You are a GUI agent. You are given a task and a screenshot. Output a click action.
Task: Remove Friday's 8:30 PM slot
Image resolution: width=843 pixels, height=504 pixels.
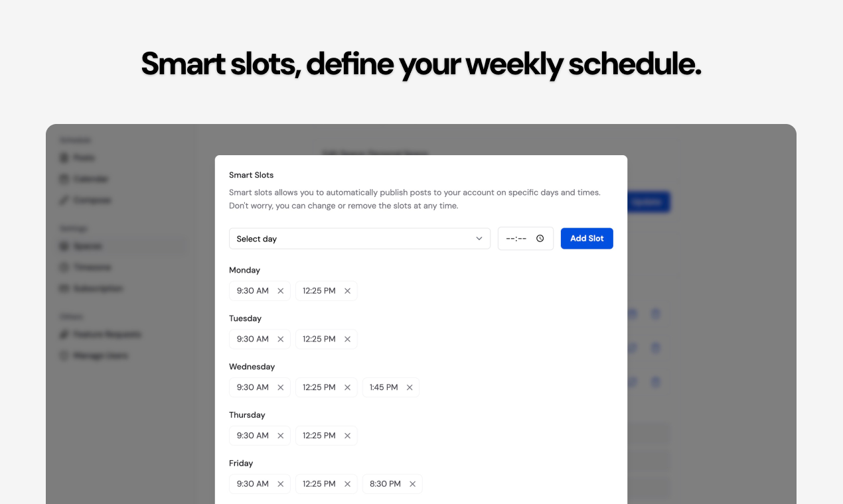pyautogui.click(x=412, y=483)
